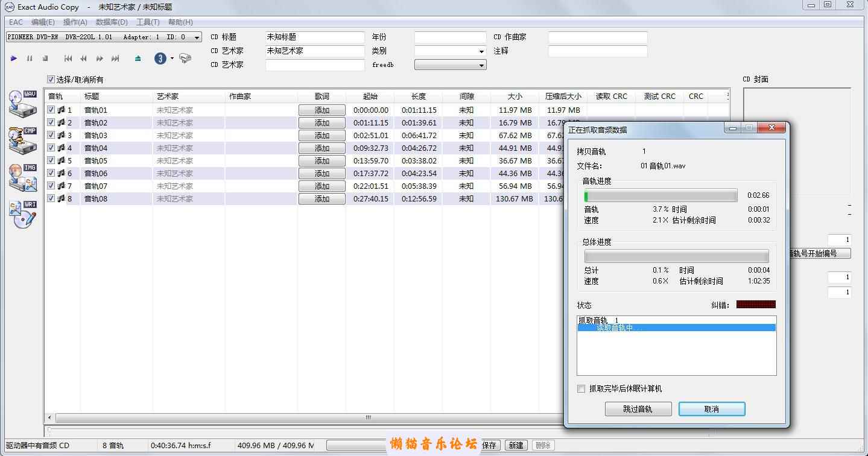
Task: Click the music note icon of track 6
Action: click(61, 173)
